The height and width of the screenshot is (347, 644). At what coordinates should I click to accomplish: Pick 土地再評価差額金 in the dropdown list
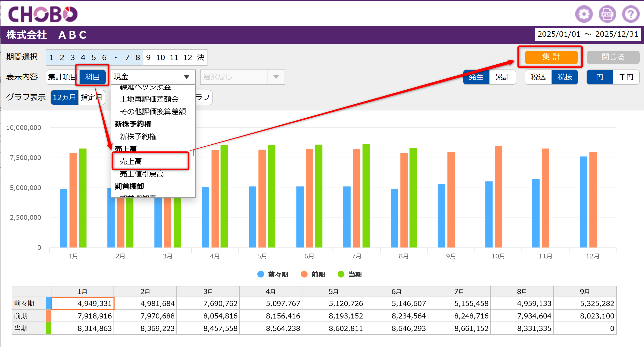(149, 99)
